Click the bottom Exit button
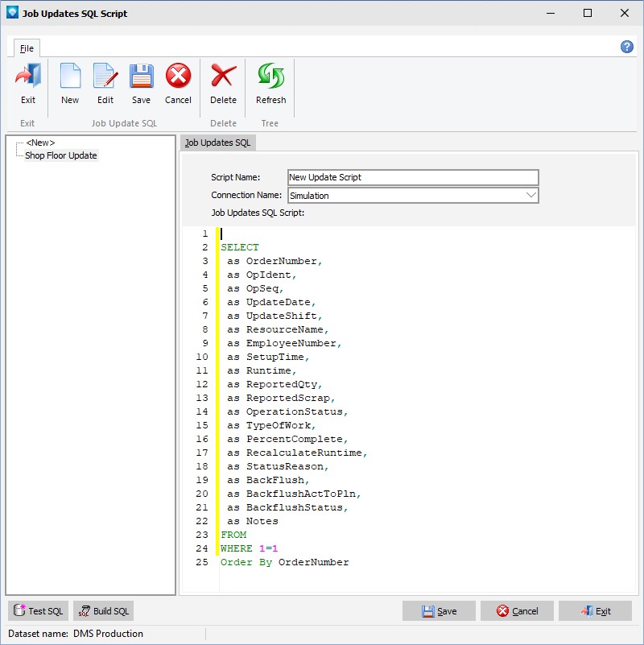The image size is (644, 645). 595,611
